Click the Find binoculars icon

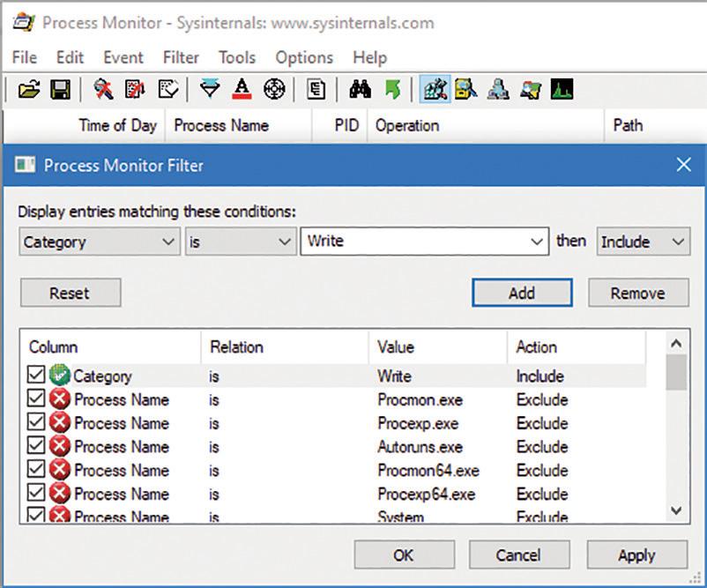coord(361,89)
